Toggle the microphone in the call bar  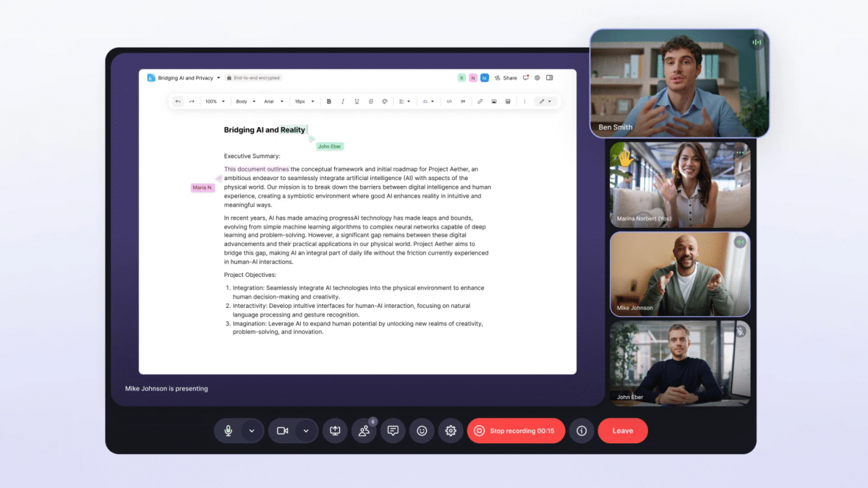tap(229, 431)
